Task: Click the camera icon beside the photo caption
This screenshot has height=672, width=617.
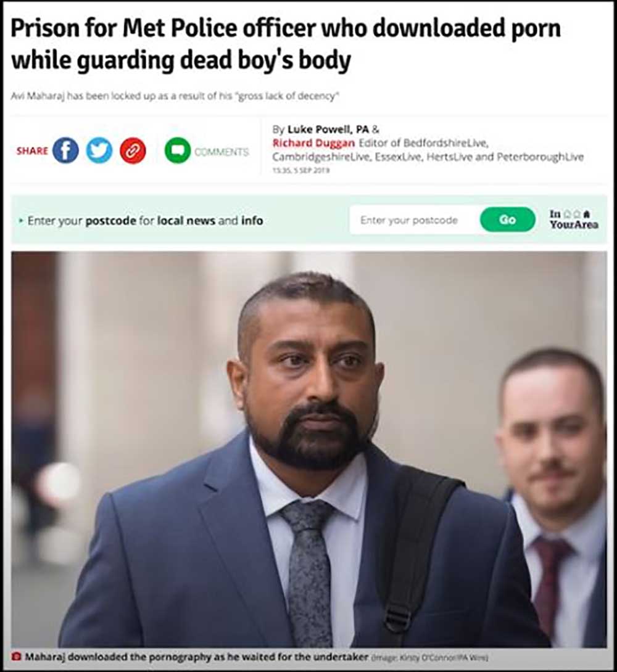Action: click(x=17, y=657)
